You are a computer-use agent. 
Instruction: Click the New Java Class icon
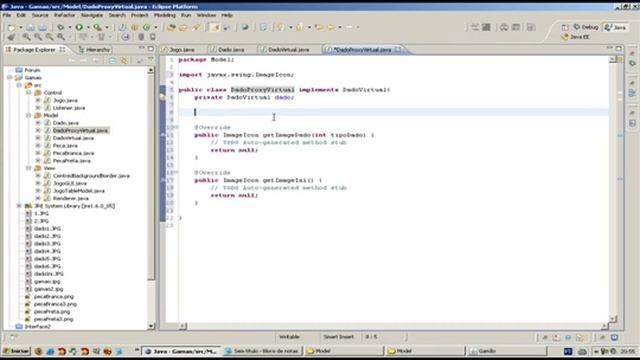[146, 27]
